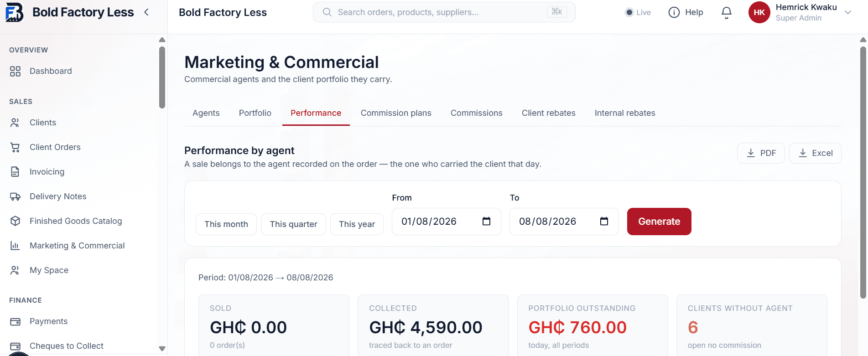This screenshot has height=356, width=868.
Task: Open the Agents tab
Action: 206,113
